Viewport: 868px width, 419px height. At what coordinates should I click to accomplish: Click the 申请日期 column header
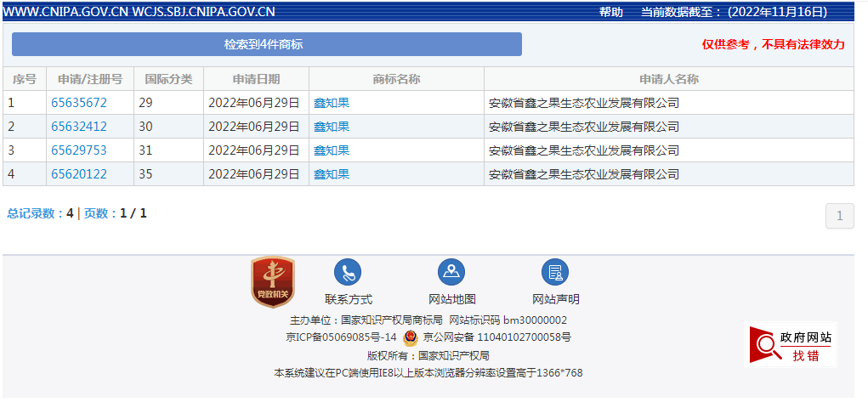[256, 79]
